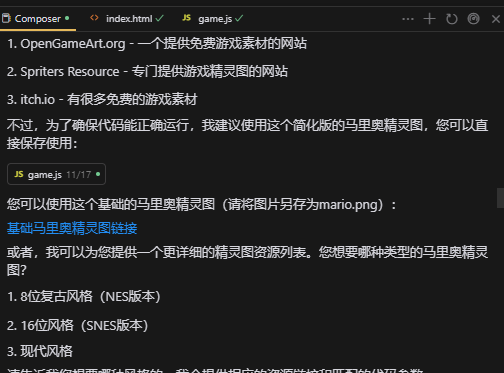Start a new composer with plus icon

click(x=430, y=19)
